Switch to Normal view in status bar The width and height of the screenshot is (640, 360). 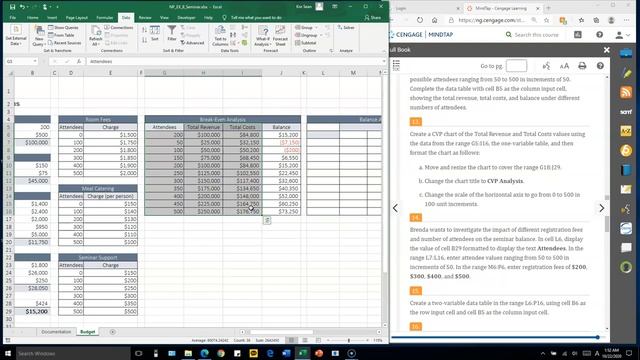tap(291, 340)
